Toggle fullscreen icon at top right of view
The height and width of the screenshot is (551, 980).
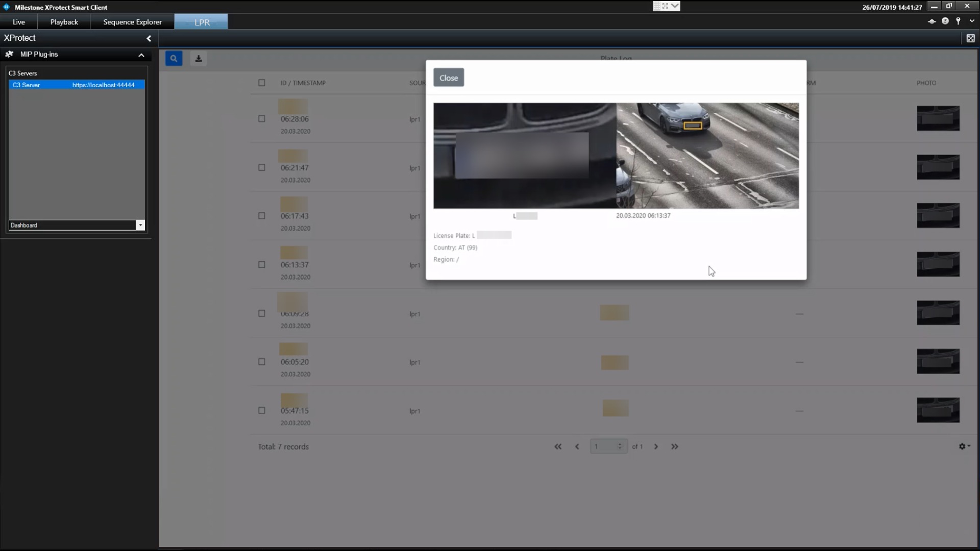[x=970, y=38]
